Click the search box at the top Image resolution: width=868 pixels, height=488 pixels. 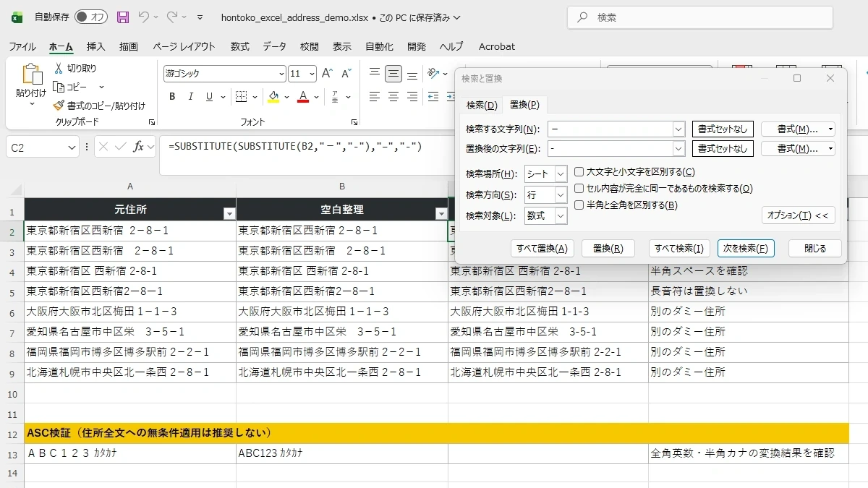coord(699,17)
